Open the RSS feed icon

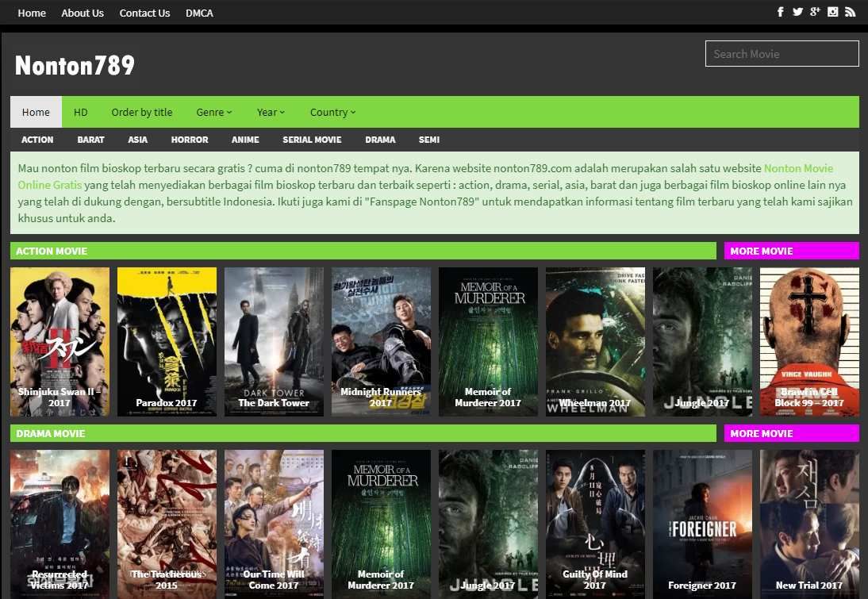click(x=851, y=12)
